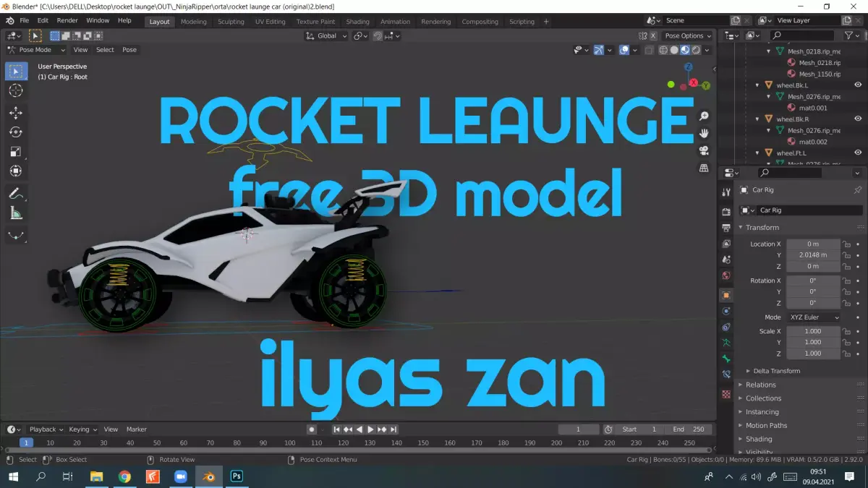Open the Playback dropdown in timeline
Screen dimensions: 868x488
46,429
